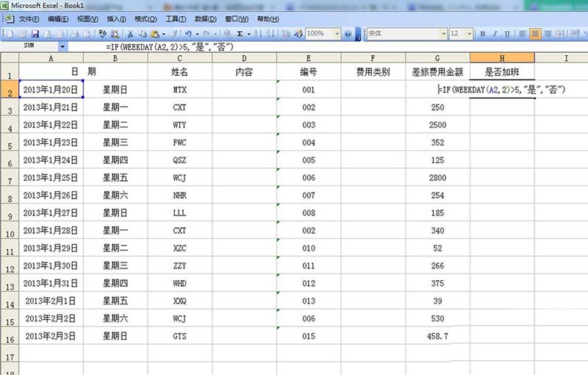Click the Currency style icon
The width and height of the screenshot is (588, 375).
[x=575, y=34]
